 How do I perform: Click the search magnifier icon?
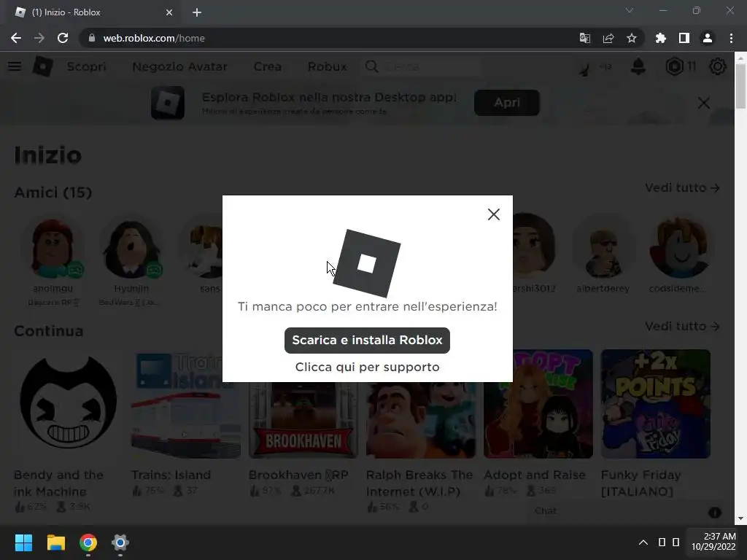coord(371,66)
